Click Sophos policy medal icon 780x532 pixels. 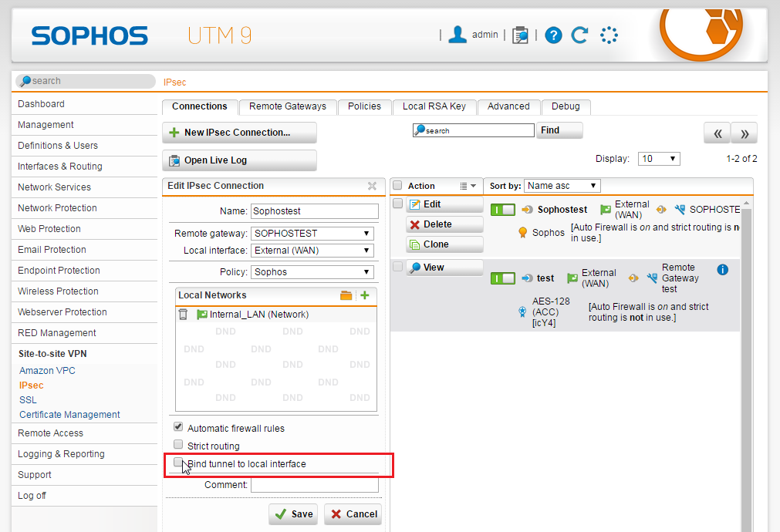[523, 233]
